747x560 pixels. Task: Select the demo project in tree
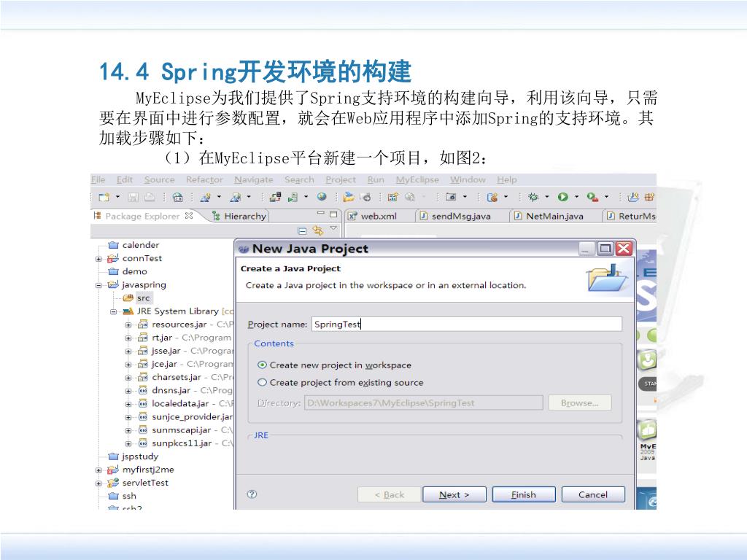(x=135, y=271)
